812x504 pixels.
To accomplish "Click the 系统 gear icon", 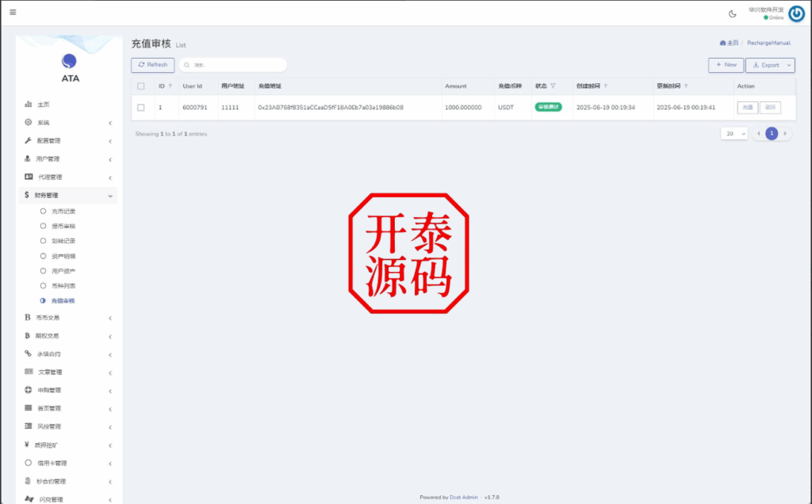I will (28, 122).
